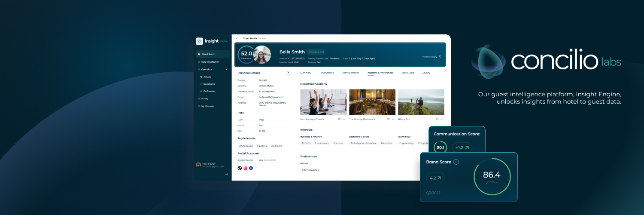Edit Personal Details via pencil icon
This screenshot has width=644, height=215.
[288, 73]
